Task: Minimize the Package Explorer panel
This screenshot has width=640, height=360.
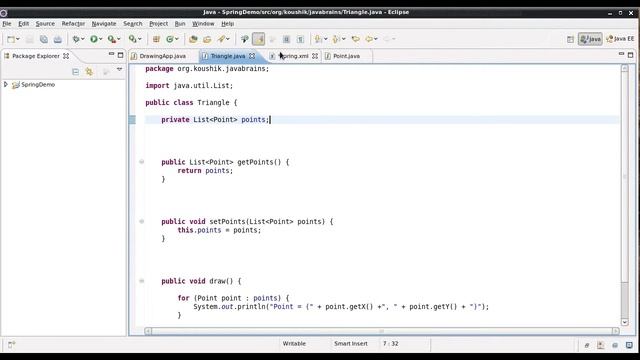Action: point(111,54)
